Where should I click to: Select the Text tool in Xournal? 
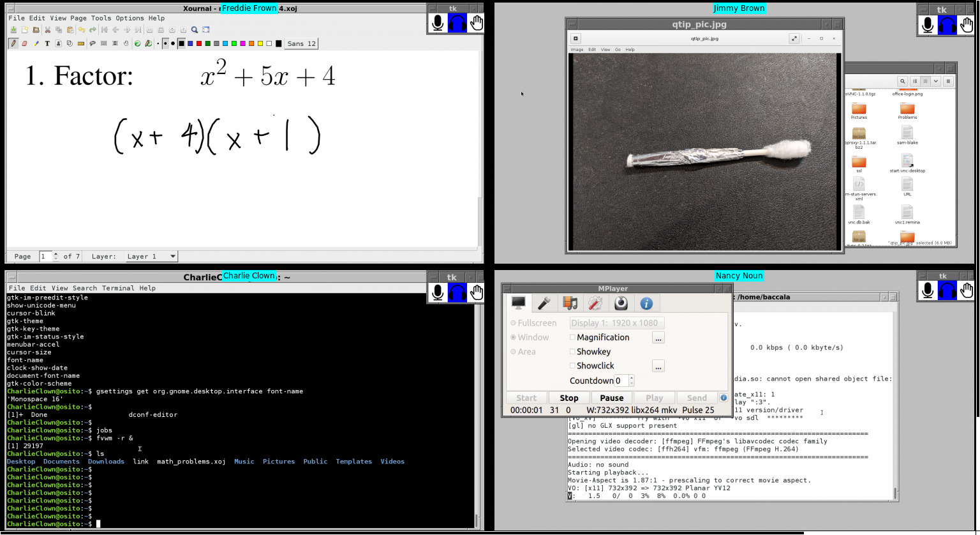[x=47, y=43]
